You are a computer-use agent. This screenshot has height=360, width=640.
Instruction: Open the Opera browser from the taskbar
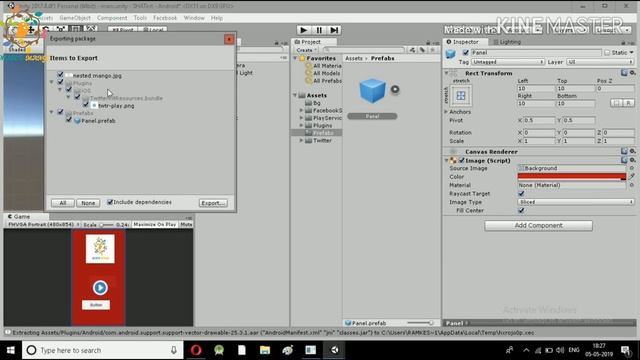click(x=196, y=350)
